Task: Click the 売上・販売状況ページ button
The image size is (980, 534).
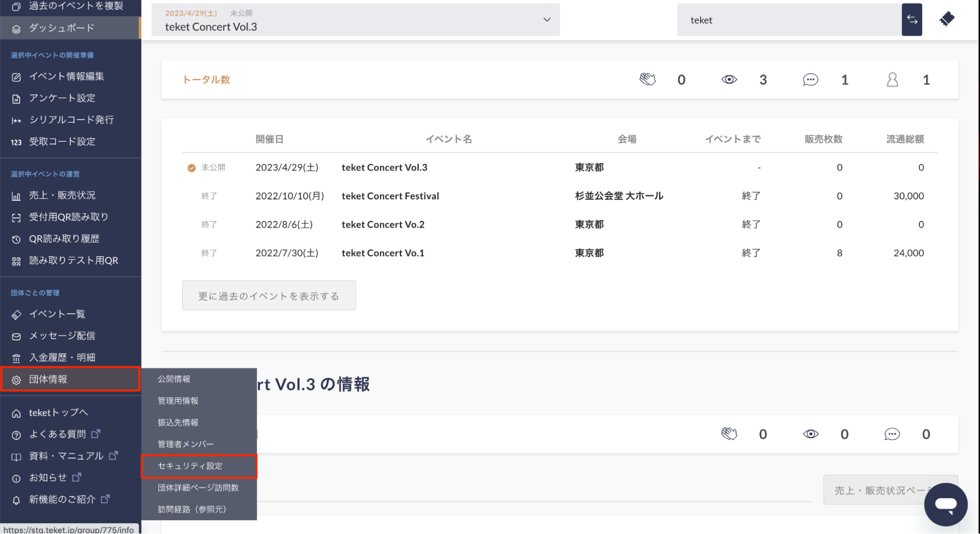Action: 890,490
